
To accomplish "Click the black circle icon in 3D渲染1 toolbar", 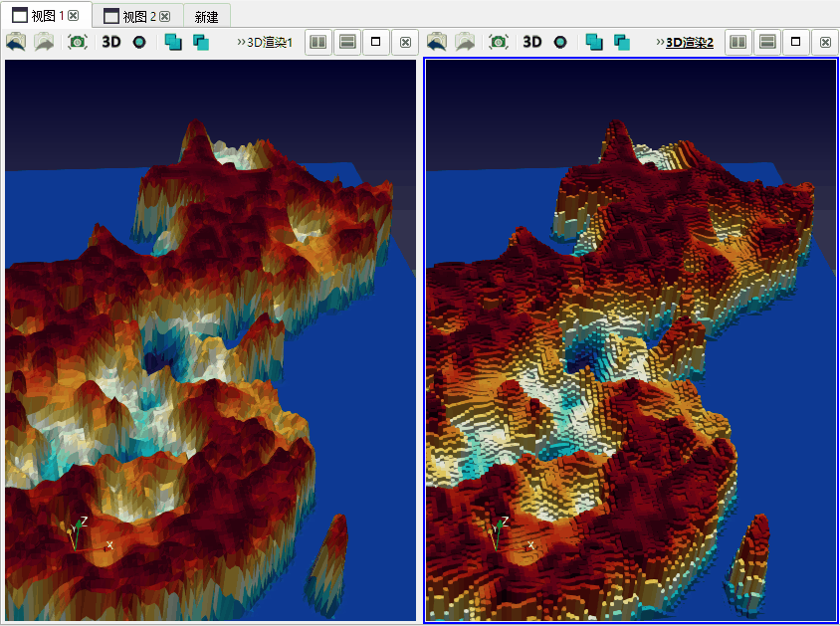I will 139,42.
